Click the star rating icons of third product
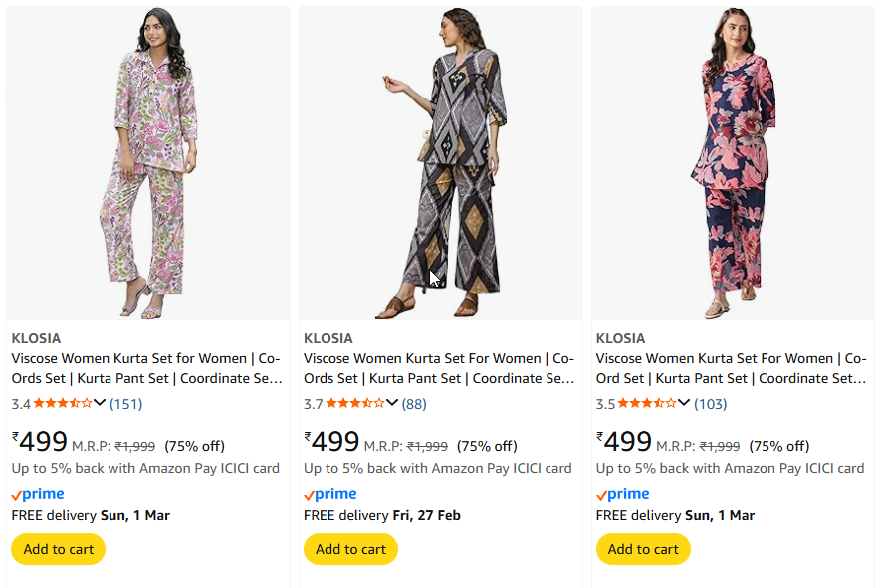 [647, 403]
